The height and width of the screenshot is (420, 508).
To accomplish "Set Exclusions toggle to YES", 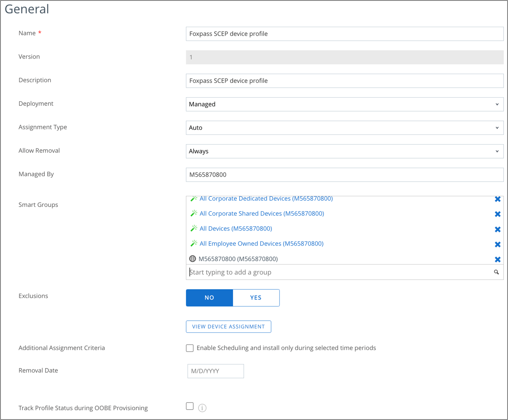I will [x=256, y=298].
